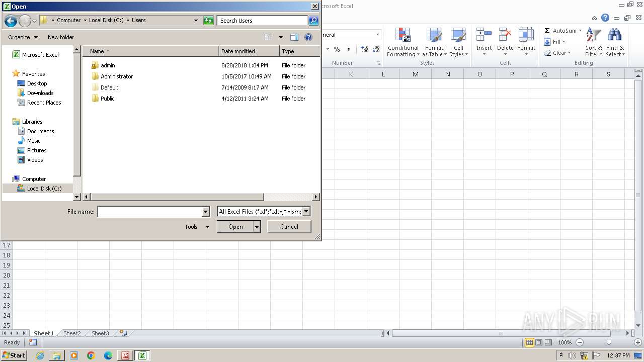Start search with the magnifier icon

pos(313,21)
